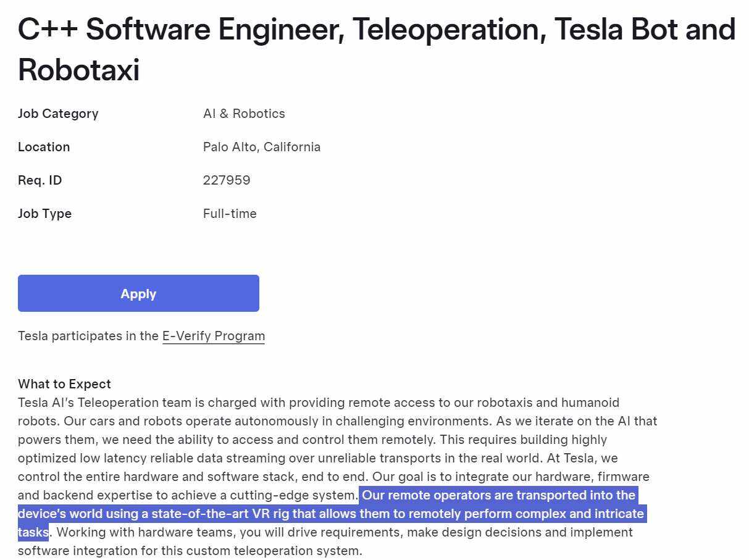Image resolution: width=749 pixels, height=560 pixels.
Task: Open the E-Verify Program link
Action: click(213, 336)
